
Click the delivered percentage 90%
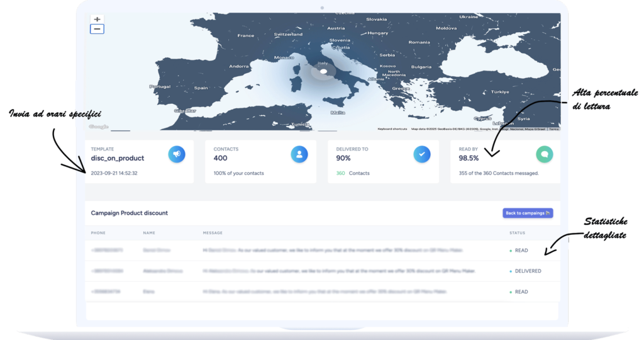coord(343,158)
